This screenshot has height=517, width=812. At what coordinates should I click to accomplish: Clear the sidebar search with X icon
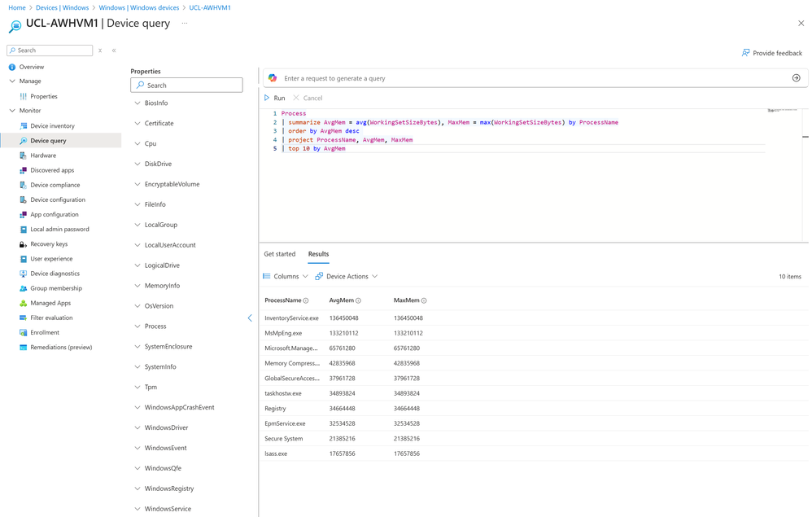tap(100, 50)
